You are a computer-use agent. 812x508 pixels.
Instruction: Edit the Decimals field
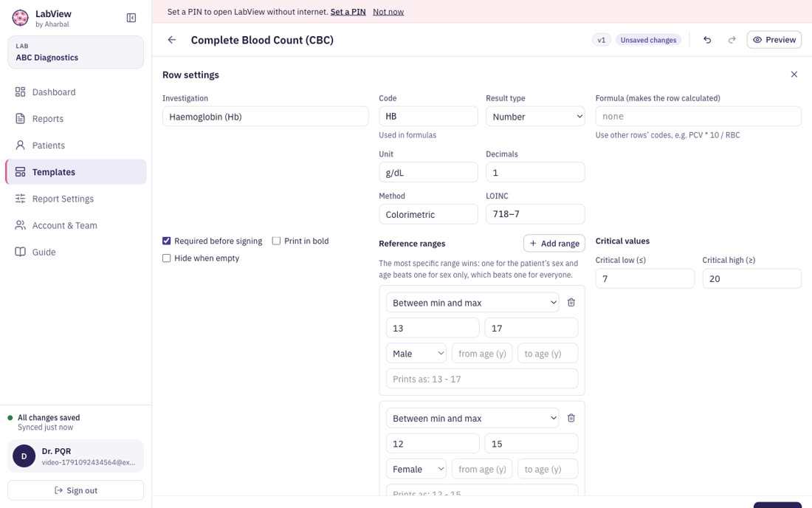pos(535,173)
